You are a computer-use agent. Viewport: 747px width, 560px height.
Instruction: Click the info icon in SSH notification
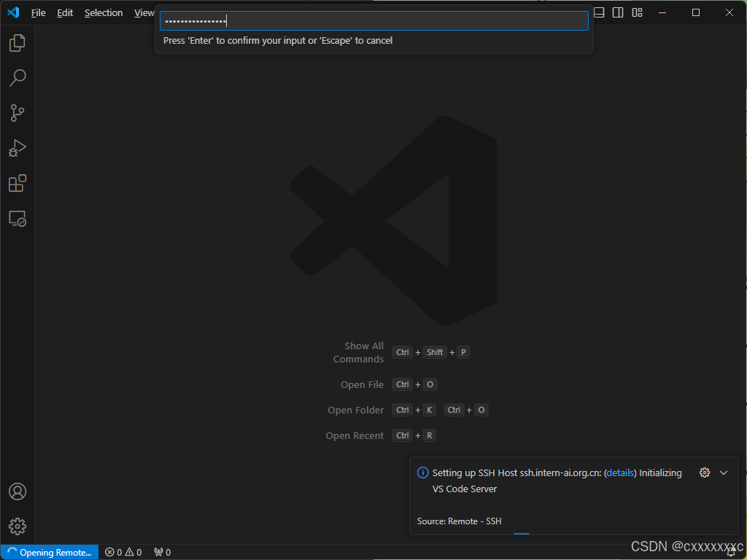pos(422,472)
